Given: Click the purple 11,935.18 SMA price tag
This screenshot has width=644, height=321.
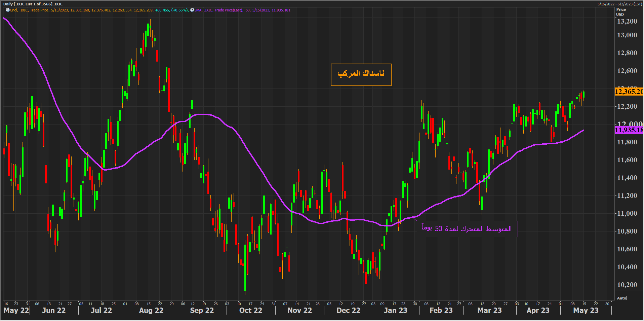Looking at the screenshot, I should click(x=629, y=130).
